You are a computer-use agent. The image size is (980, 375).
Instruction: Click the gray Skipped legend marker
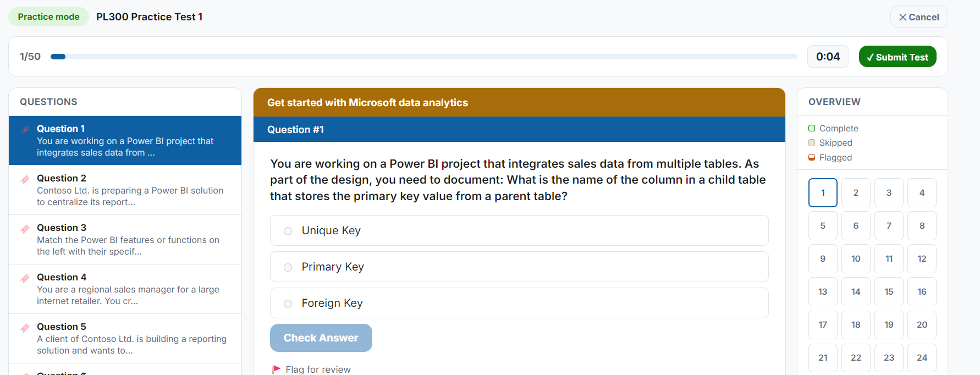812,142
